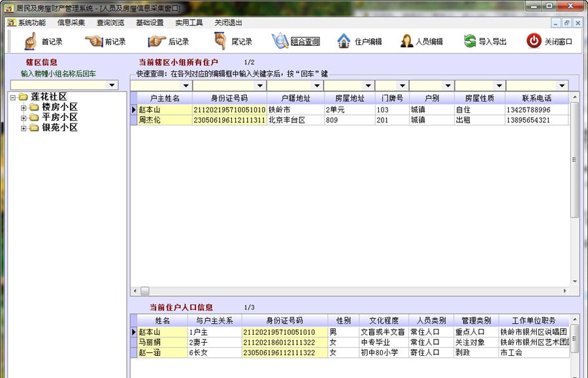Launch 人员编辑 person editor icon

point(407,41)
